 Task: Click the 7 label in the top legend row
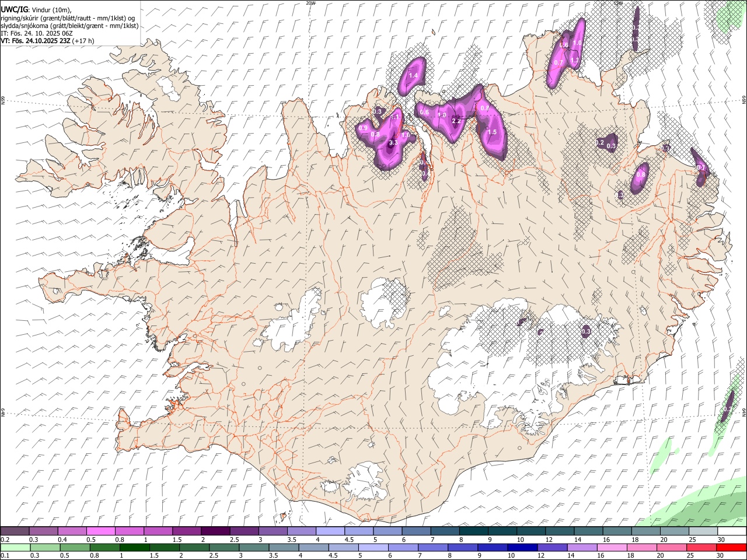tap(432, 540)
